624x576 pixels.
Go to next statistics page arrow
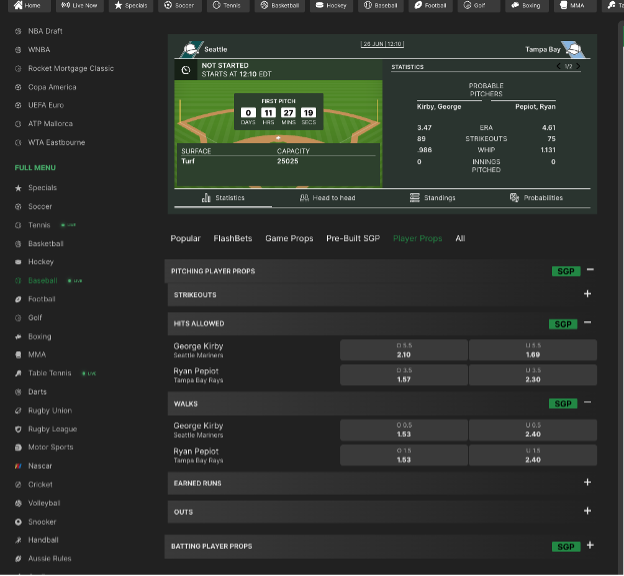click(x=578, y=67)
